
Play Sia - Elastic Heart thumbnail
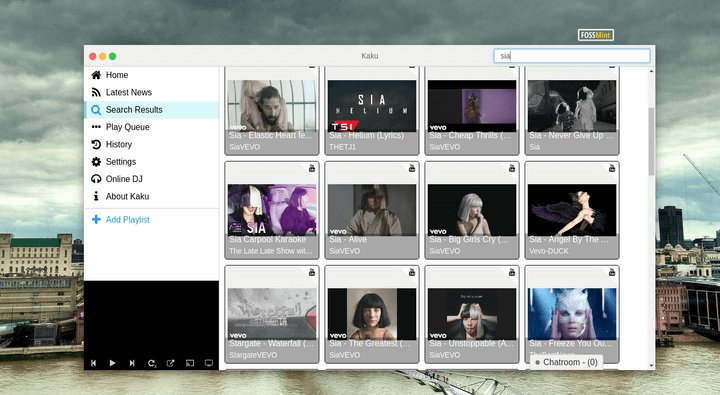pyautogui.click(x=272, y=106)
